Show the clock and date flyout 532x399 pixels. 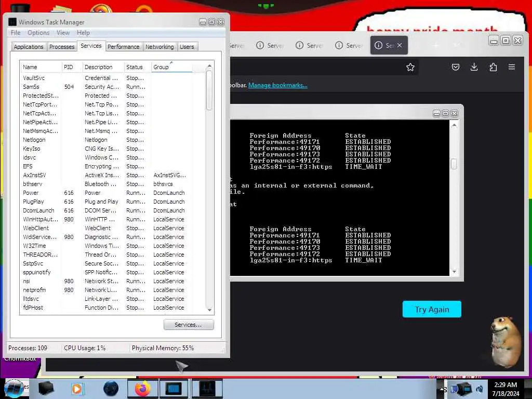506,389
